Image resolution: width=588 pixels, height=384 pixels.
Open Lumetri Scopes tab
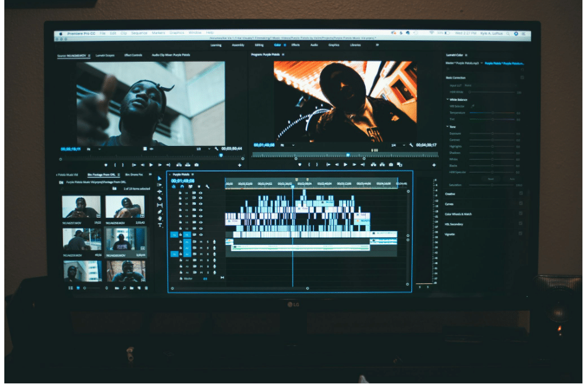coord(105,55)
